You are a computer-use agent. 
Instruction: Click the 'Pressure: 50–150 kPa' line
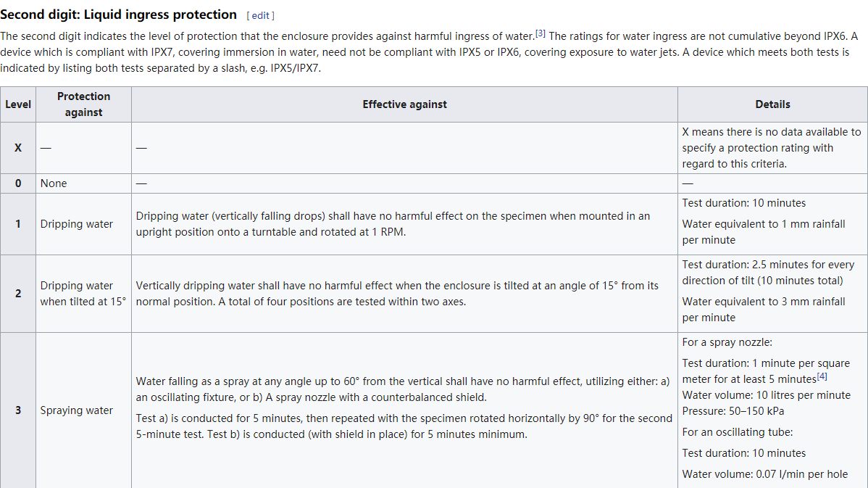(733, 411)
